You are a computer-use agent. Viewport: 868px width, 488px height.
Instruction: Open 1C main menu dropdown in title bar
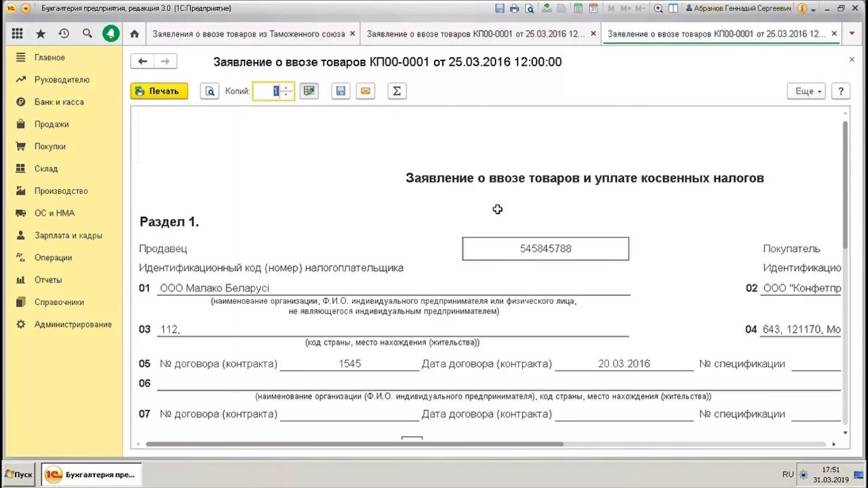26,8
